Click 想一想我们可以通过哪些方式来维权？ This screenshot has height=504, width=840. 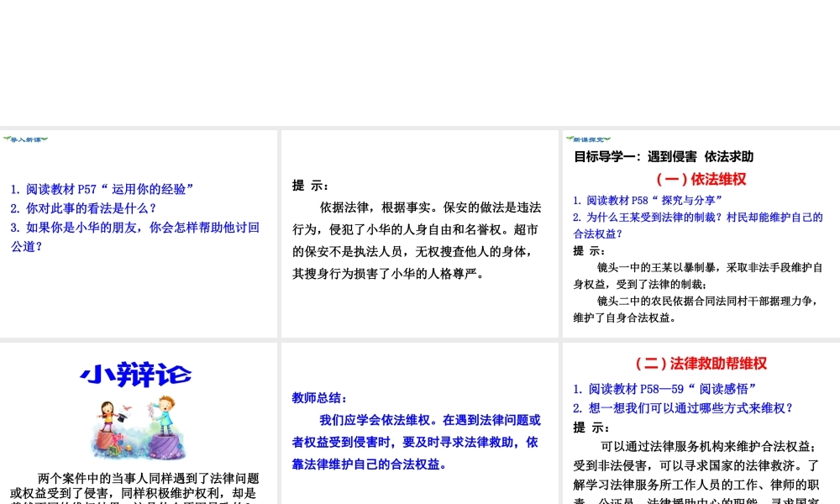[683, 408]
